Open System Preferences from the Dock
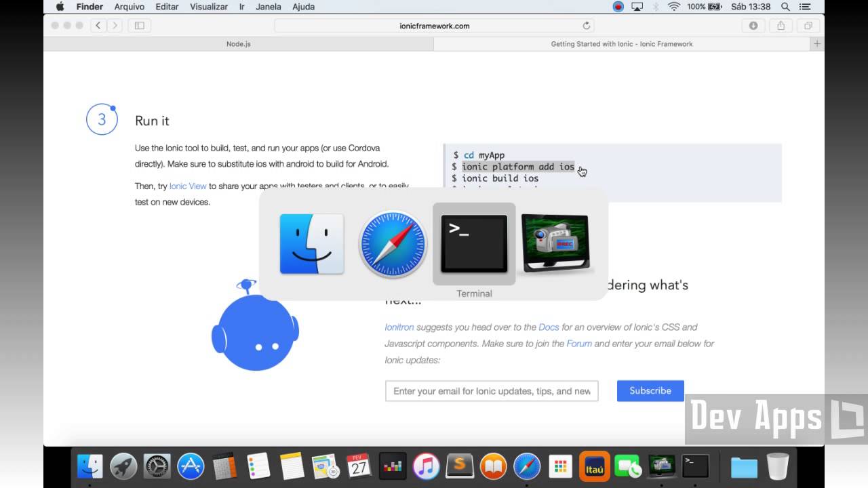The width and height of the screenshot is (868, 488). [157, 466]
